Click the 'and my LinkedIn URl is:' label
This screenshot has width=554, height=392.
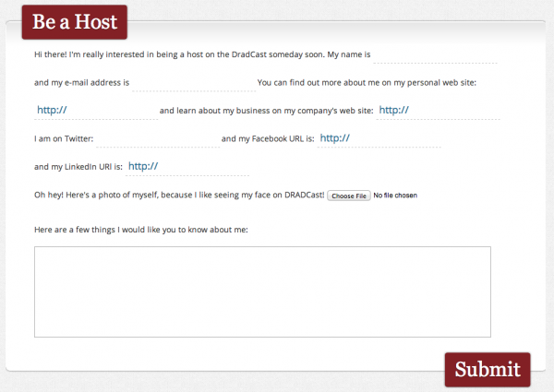[78, 167]
